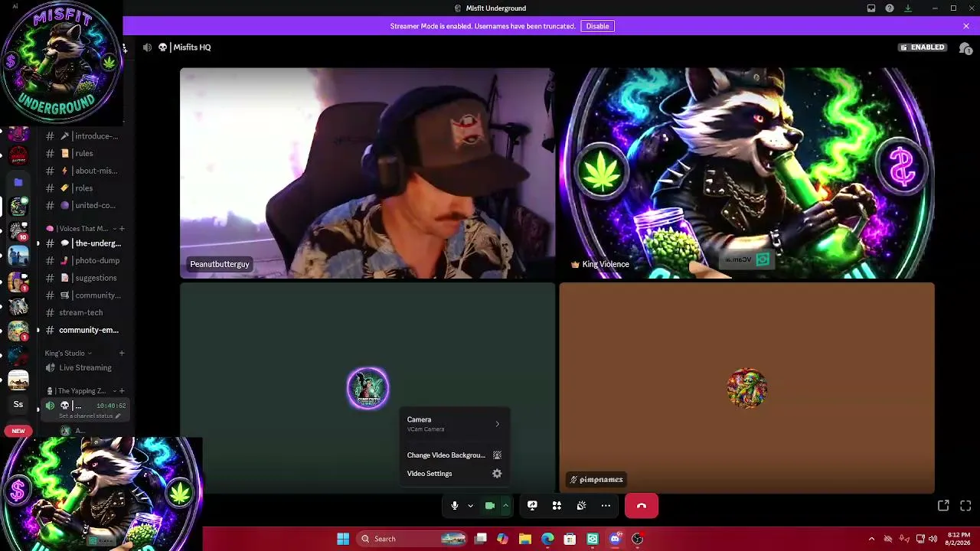980x551 pixels.
Task: Focus King Violence's video tile
Action: click(746, 173)
